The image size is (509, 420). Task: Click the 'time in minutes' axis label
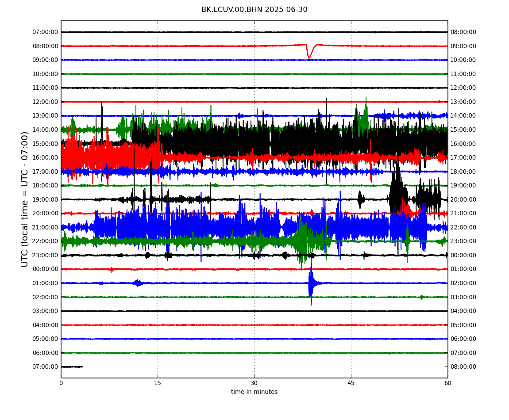(x=254, y=392)
